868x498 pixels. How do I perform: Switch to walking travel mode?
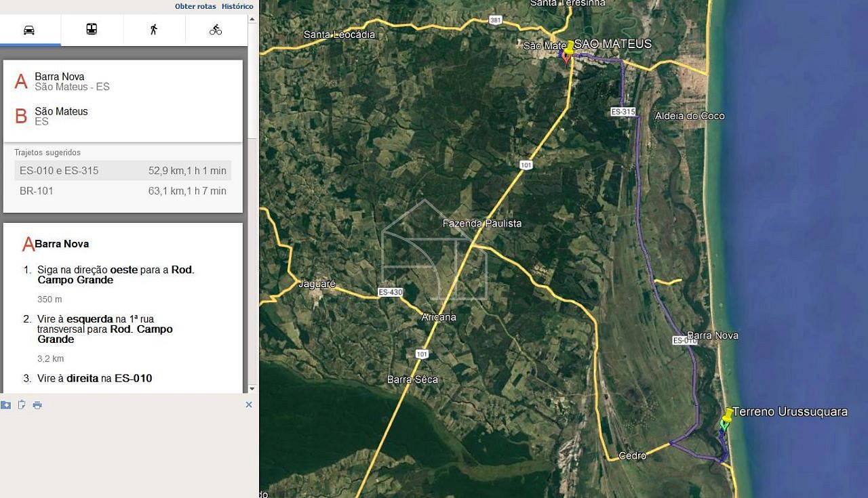click(x=154, y=29)
